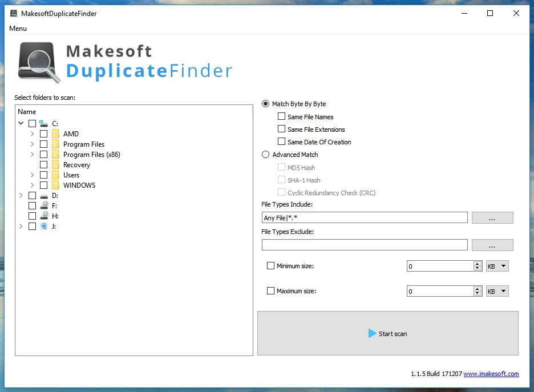534x392 pixels.
Task: Enable the Same File Names checkbox
Action: [281, 116]
